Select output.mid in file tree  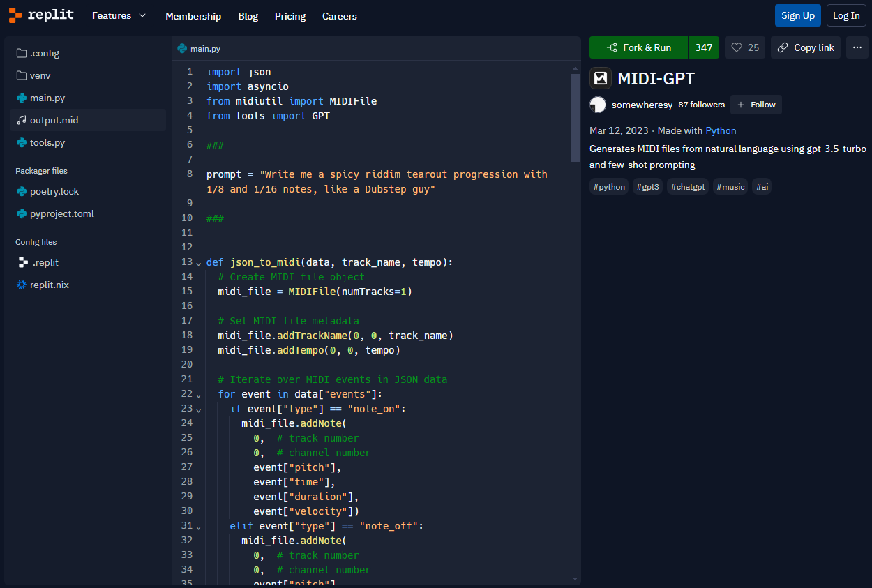(88, 120)
